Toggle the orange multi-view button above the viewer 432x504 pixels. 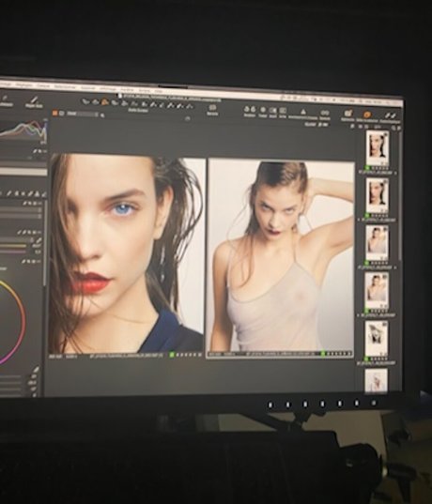[x=54, y=113]
